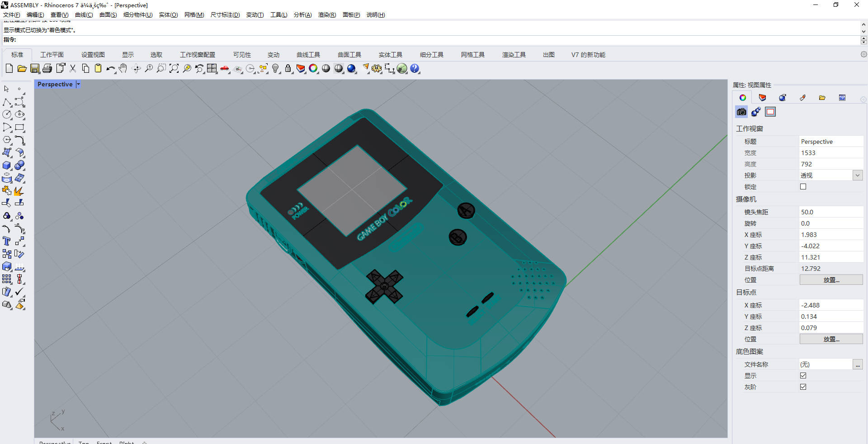Click the wallpaper file browse ... button
Image resolution: width=868 pixels, height=444 pixels.
(x=858, y=364)
